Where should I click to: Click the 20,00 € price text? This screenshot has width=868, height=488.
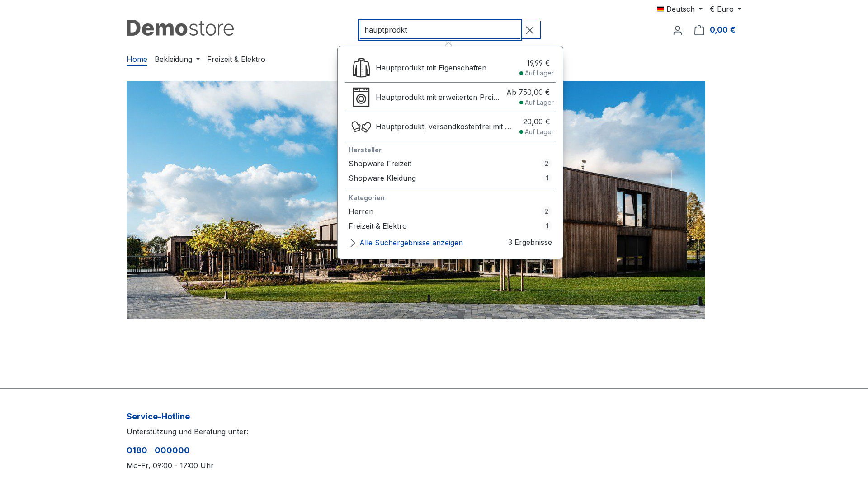(536, 122)
